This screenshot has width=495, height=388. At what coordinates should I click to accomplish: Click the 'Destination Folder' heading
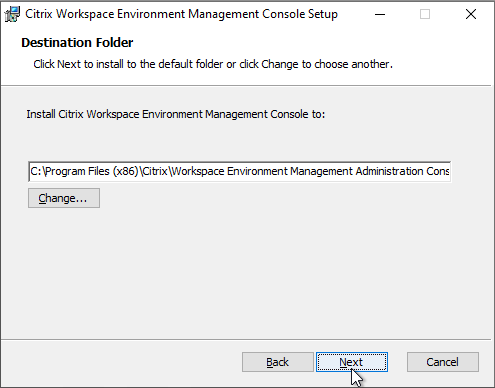77,43
